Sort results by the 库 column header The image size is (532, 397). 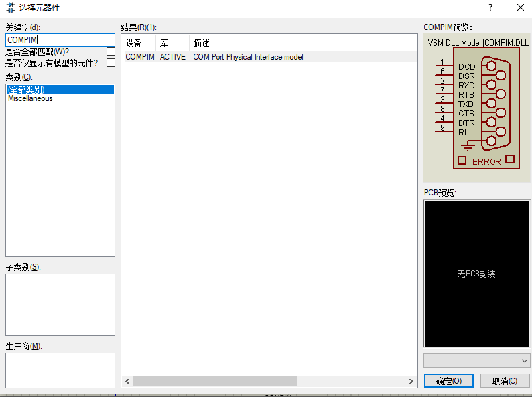(172, 43)
